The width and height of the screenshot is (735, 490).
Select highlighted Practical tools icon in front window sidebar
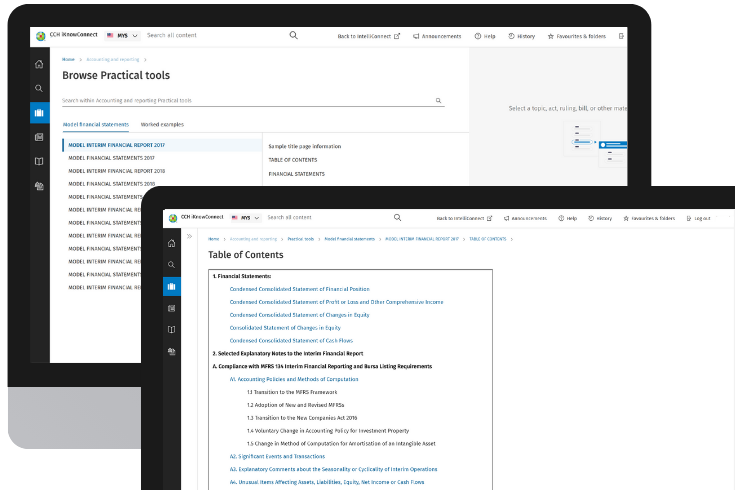click(x=172, y=287)
